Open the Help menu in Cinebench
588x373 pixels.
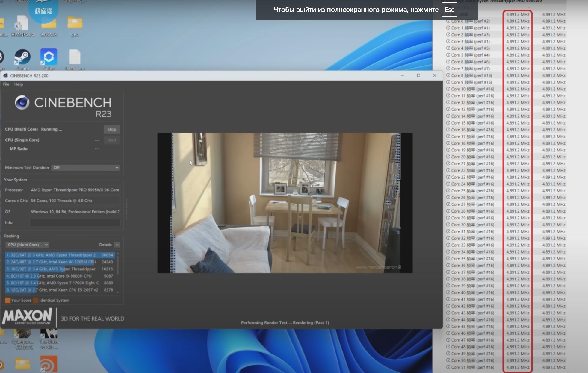tap(18, 84)
